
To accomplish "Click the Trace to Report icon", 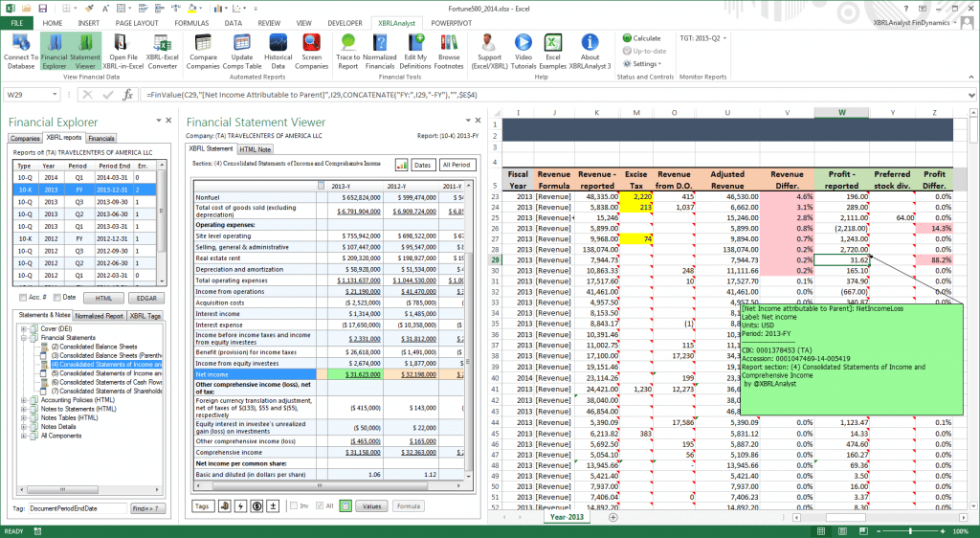I will click(348, 52).
